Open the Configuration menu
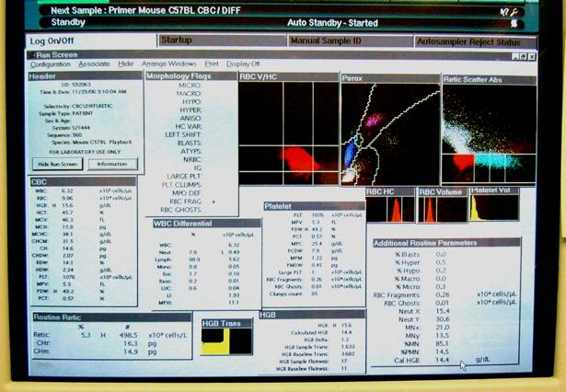 click(49, 64)
